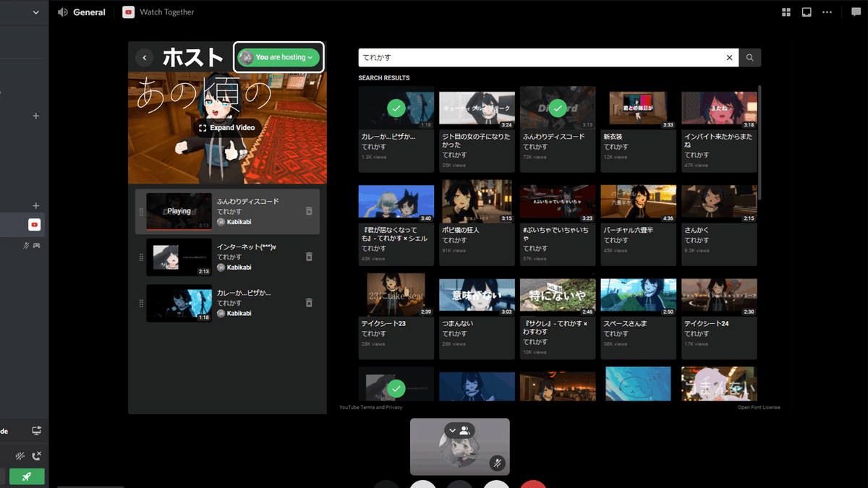Remove queued カレーか...ピザか... with trash icon
This screenshot has height=488, width=868.
pyautogui.click(x=309, y=303)
